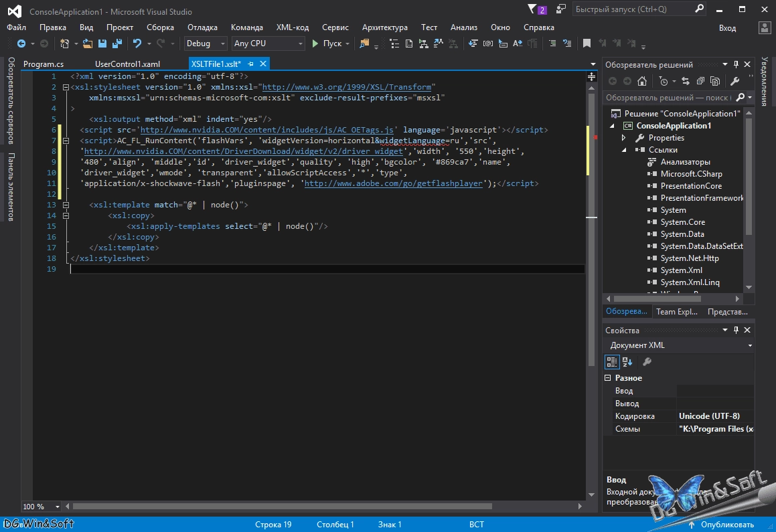
Task: Click the Alphabetical sort icon in Properties
Action: point(627,362)
